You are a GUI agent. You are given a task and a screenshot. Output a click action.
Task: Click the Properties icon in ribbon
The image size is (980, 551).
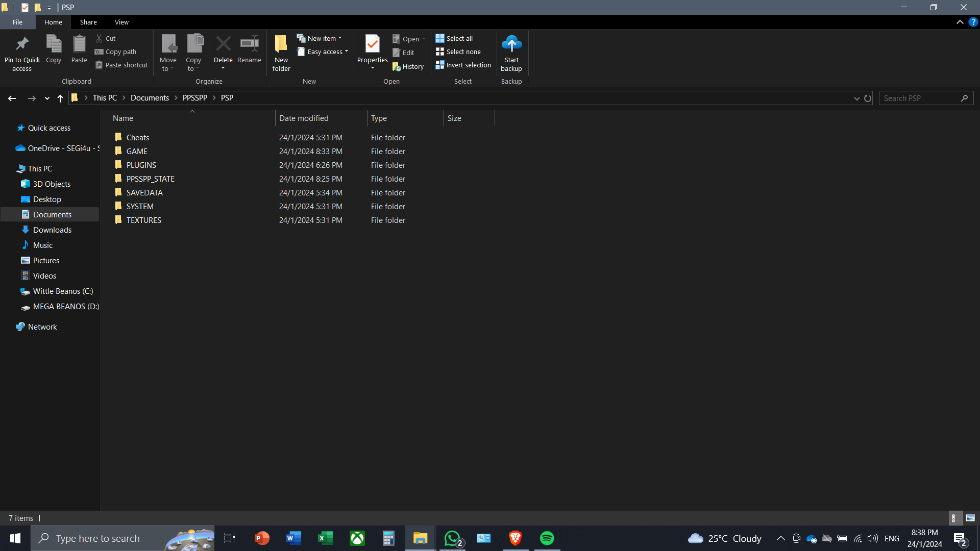[x=372, y=44]
